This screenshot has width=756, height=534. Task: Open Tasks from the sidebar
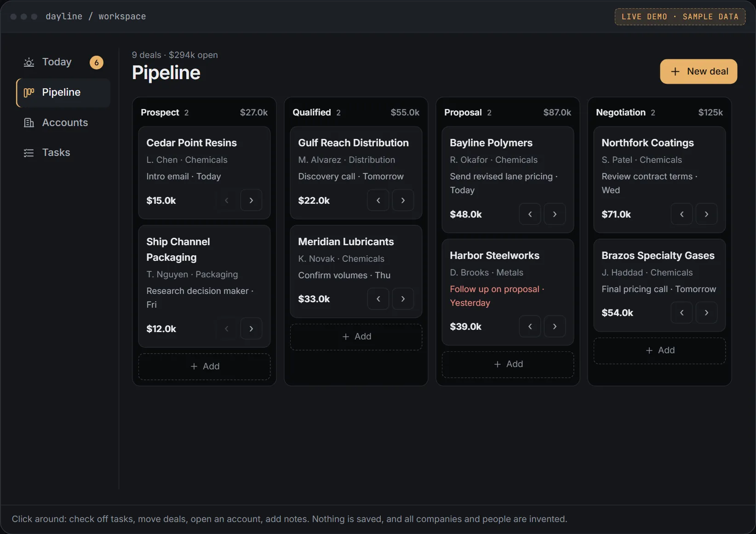pos(63,153)
